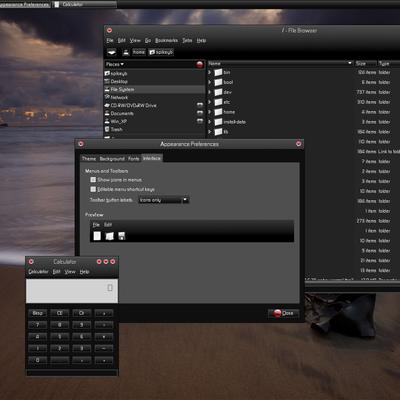Click the Open icon in Preview toolbar

click(109, 236)
